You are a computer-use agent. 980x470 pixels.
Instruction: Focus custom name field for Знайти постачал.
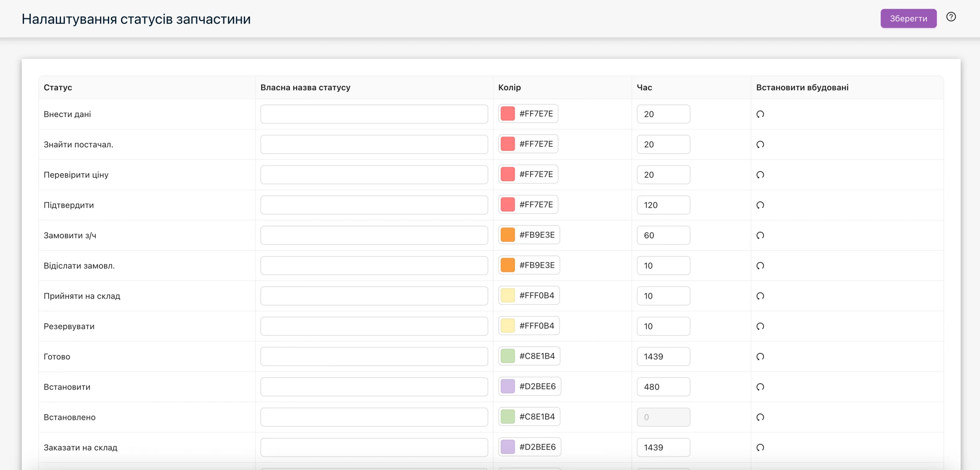tap(374, 144)
